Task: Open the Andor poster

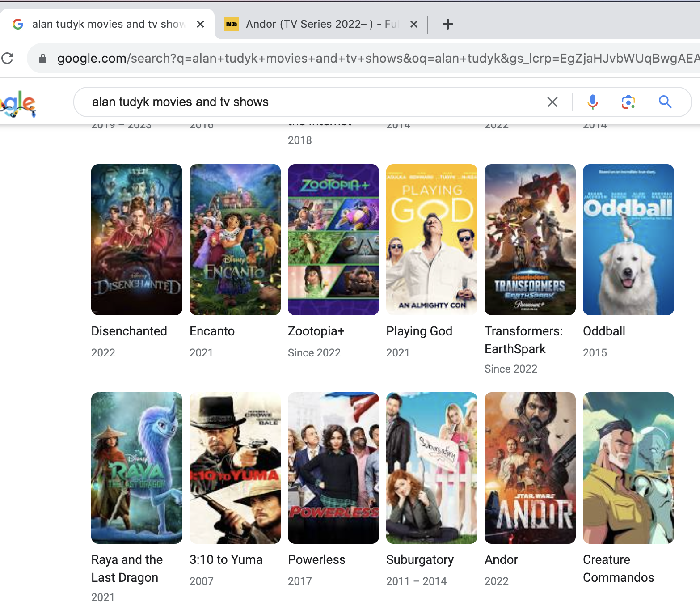Action: [530, 468]
